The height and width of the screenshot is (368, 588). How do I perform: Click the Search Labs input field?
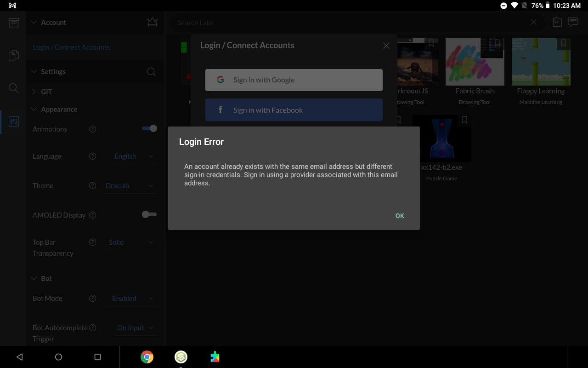click(x=322, y=23)
